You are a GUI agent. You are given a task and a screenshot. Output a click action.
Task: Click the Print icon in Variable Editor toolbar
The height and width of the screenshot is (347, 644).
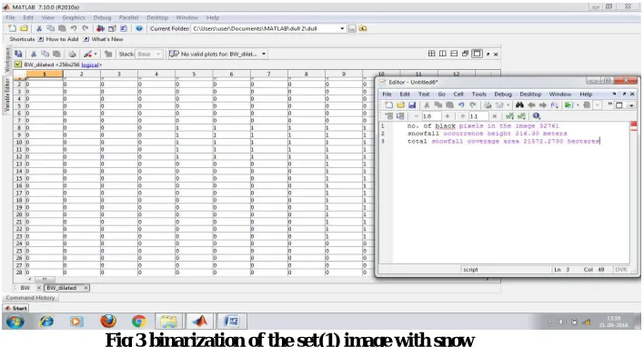[72, 55]
